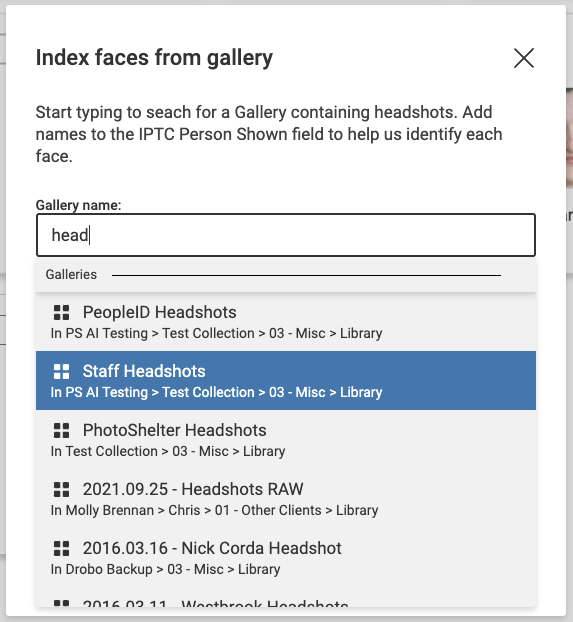Click the 'Index faces from gallery' heading
The image size is (573, 622).
[x=154, y=58]
